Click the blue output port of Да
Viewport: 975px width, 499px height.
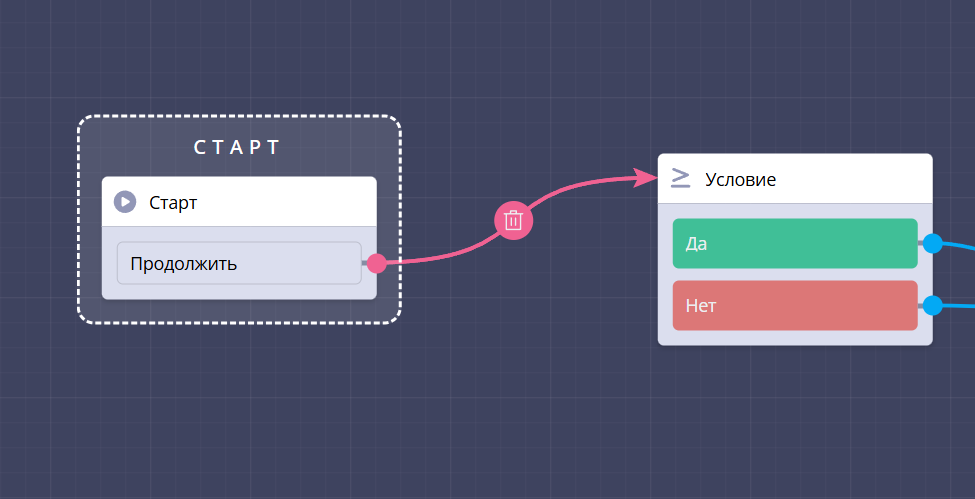(932, 243)
